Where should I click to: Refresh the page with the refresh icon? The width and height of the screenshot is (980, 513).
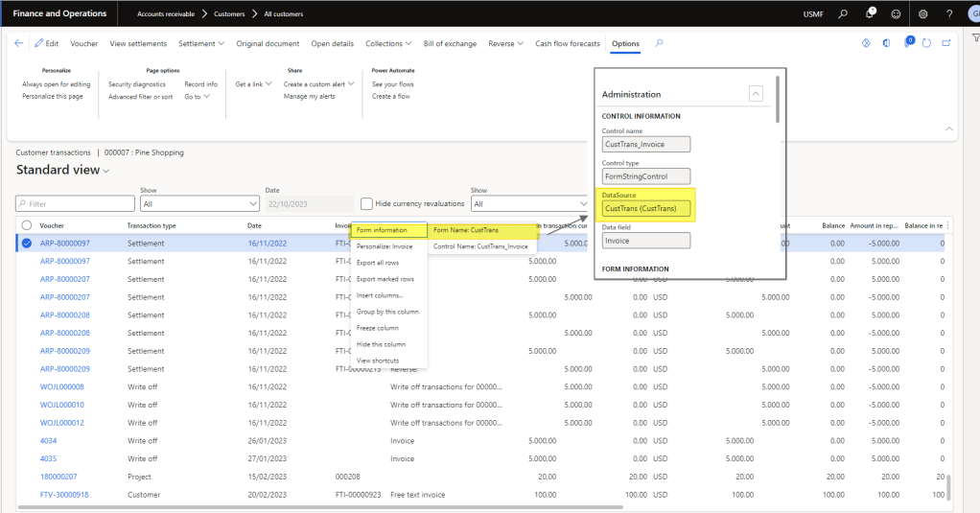point(926,43)
